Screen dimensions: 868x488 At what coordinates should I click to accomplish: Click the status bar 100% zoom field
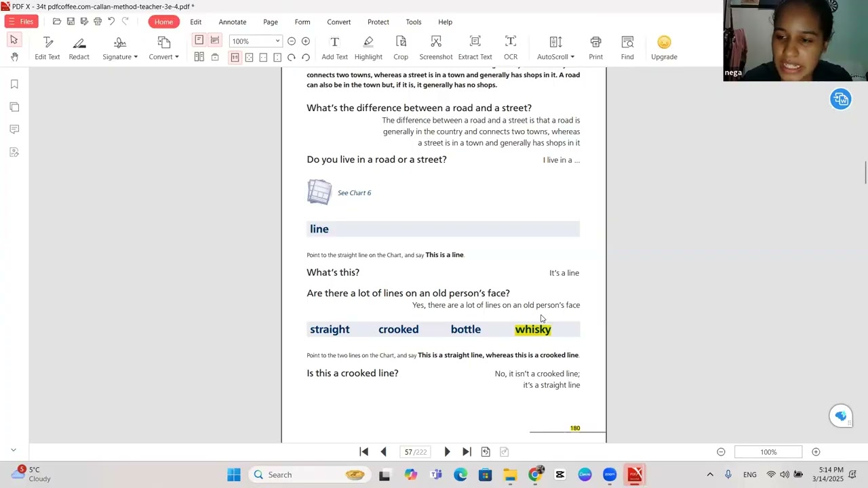tap(768, 452)
